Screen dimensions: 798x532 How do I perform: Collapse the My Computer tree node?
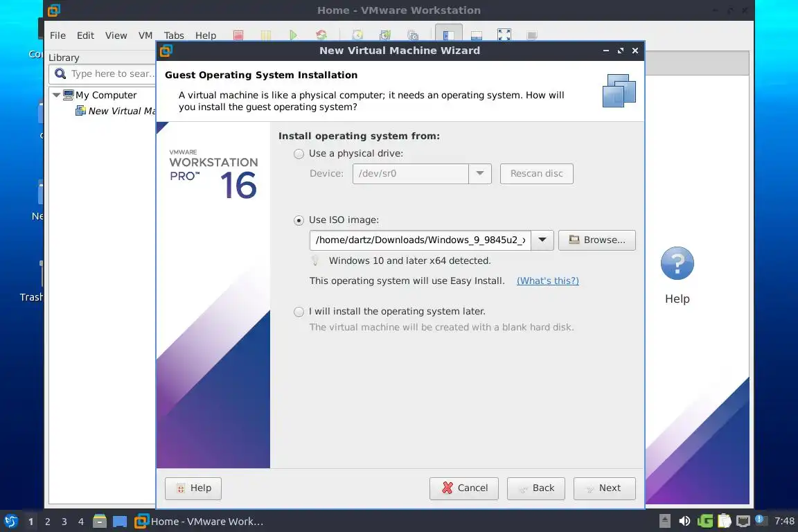(x=57, y=95)
